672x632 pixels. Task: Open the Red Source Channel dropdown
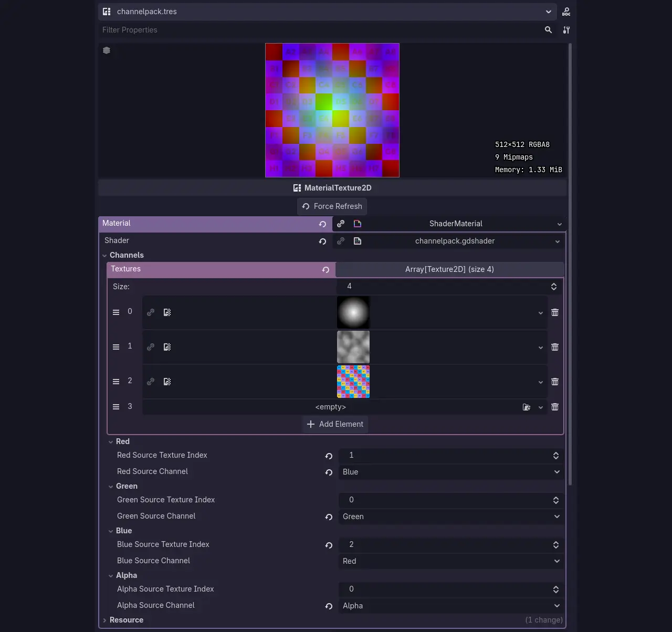click(x=451, y=472)
